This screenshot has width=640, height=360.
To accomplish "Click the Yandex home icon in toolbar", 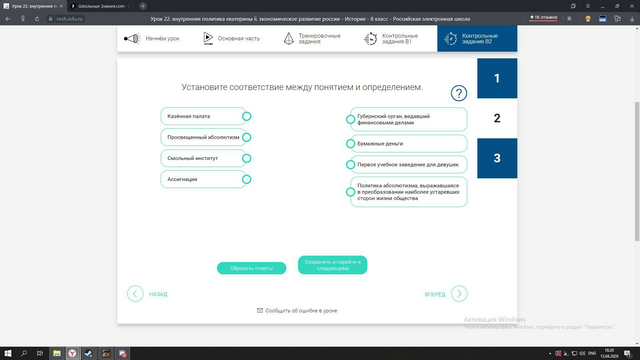I will click(x=23, y=19).
